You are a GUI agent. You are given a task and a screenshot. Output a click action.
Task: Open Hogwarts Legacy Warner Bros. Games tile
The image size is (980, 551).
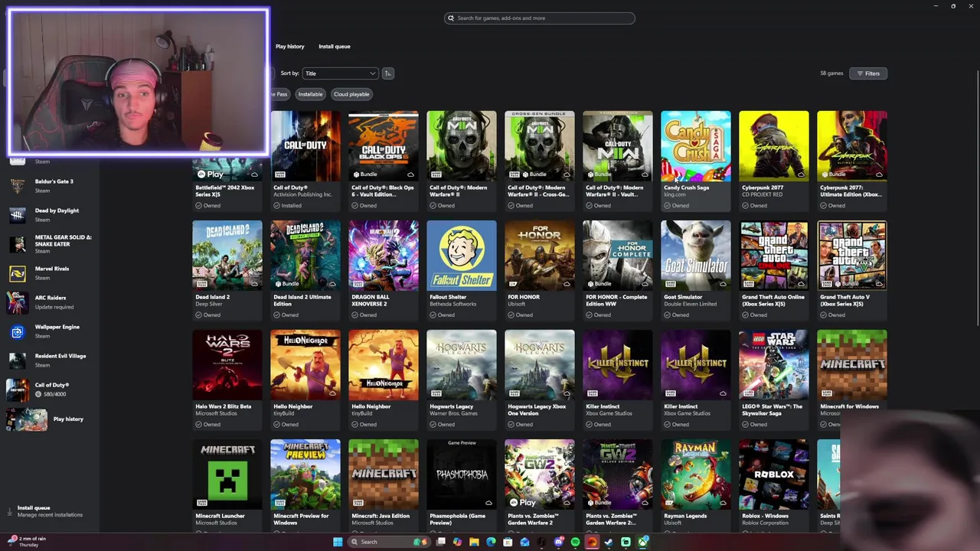[462, 379]
